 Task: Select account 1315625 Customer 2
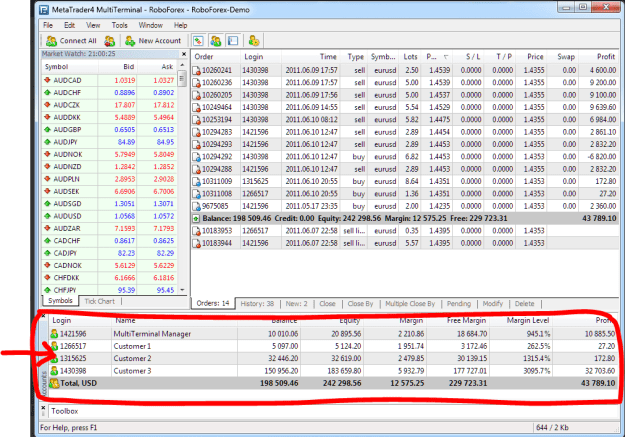pyautogui.click(x=333, y=358)
